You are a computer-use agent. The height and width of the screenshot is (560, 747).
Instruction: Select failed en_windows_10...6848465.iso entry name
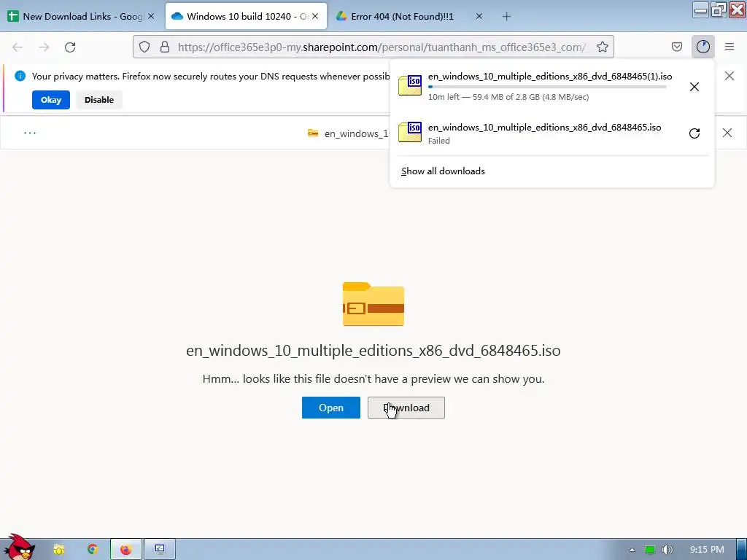(544, 127)
